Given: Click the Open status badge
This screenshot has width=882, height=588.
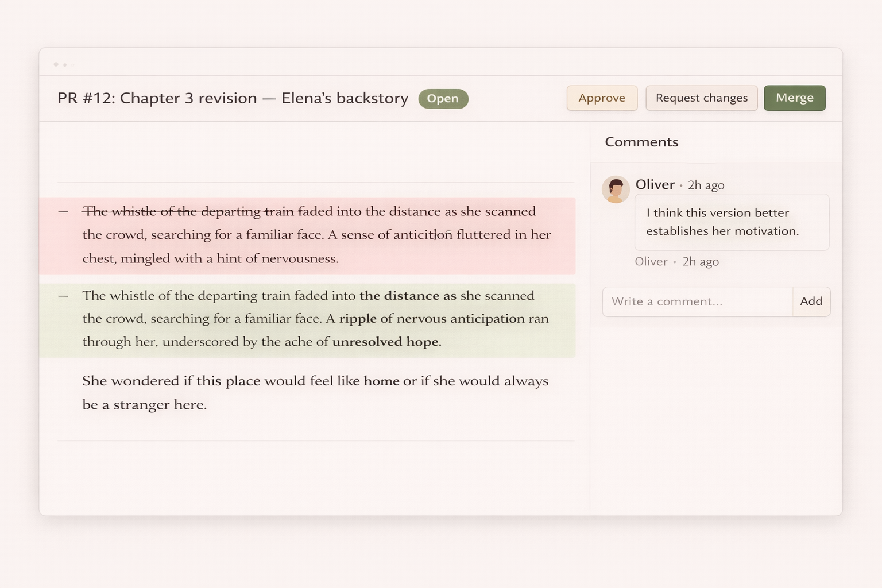Looking at the screenshot, I should (x=443, y=98).
